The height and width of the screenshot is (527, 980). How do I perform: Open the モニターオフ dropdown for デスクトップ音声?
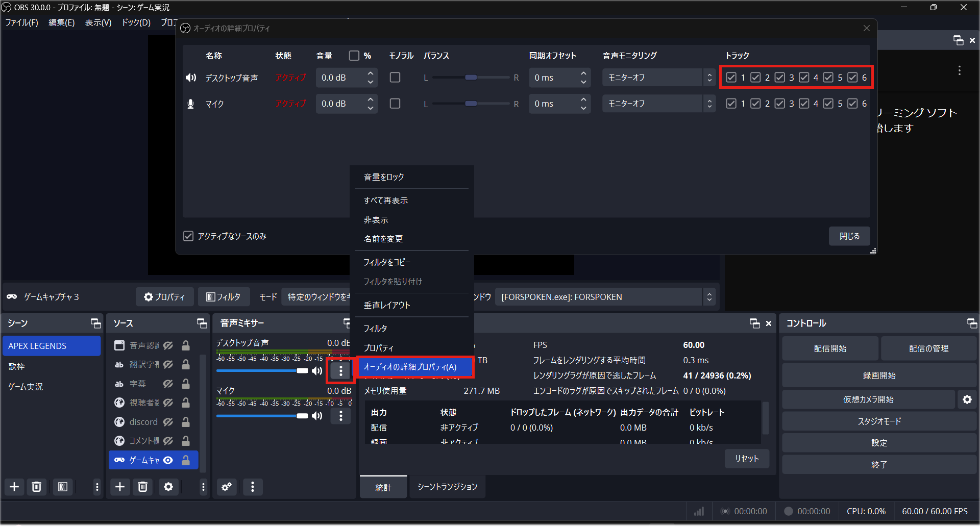pos(658,77)
